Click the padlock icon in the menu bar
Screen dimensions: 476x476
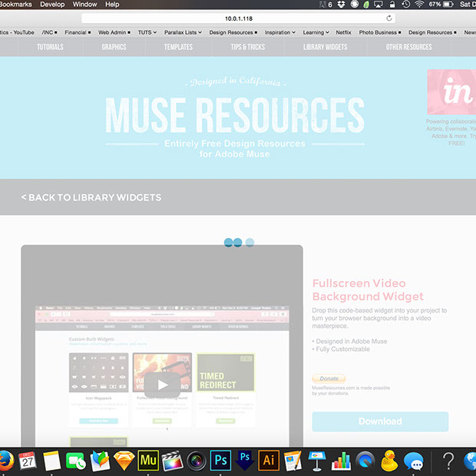[x=392, y=5]
